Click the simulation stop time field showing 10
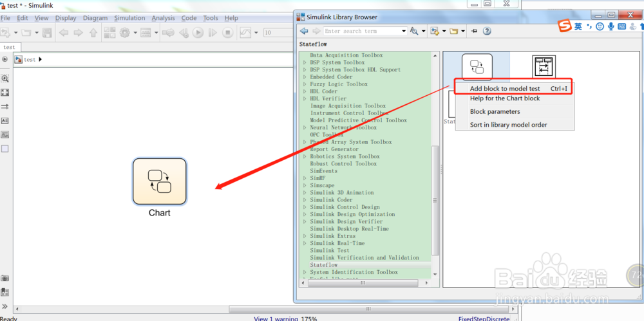Viewport: 644px width, 321px height. [x=277, y=32]
